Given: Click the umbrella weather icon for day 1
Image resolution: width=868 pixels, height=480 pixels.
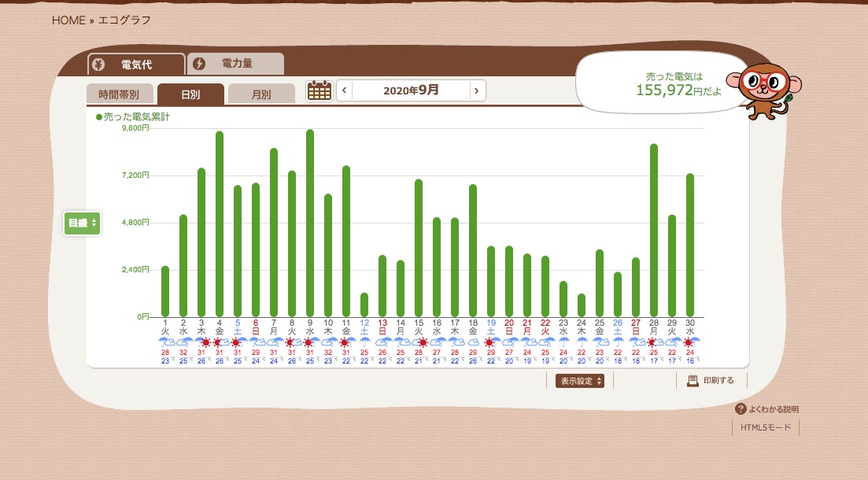Looking at the screenshot, I should click(165, 342).
